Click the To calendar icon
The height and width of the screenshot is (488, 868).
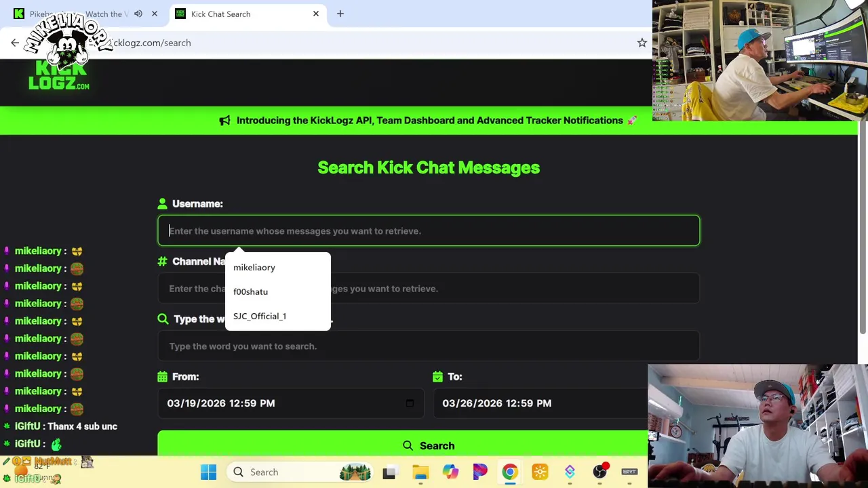[x=437, y=376]
